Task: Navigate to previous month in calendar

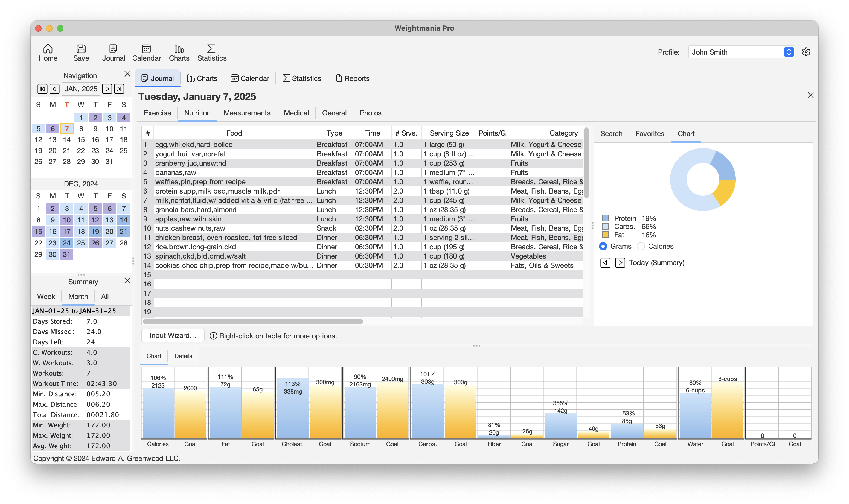Action: click(x=55, y=89)
